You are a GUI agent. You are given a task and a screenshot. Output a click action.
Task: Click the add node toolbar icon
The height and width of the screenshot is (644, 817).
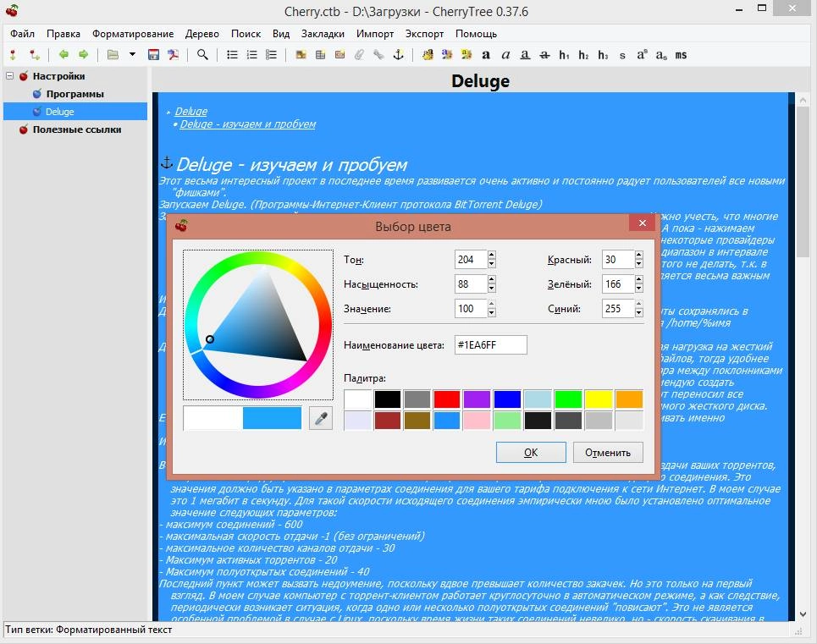[x=13, y=55]
